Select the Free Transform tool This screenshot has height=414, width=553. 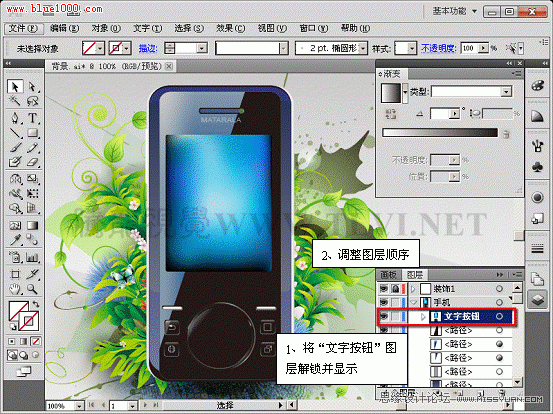pos(32,194)
